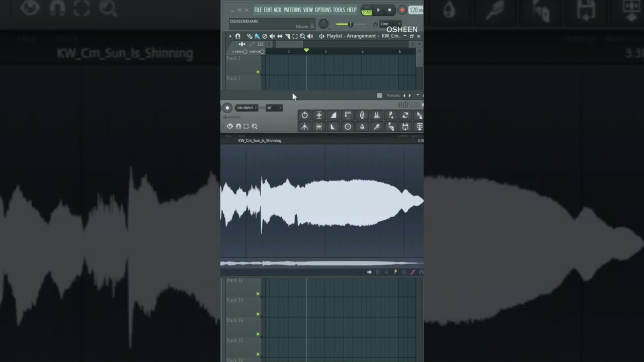Open the Line snap dropdown
This screenshot has width=644, height=362.
coord(390,24)
